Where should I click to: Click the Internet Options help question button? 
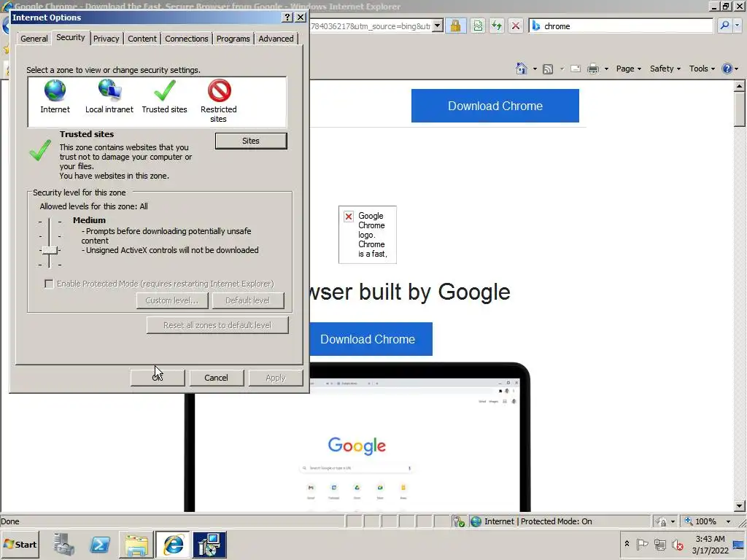pos(287,17)
